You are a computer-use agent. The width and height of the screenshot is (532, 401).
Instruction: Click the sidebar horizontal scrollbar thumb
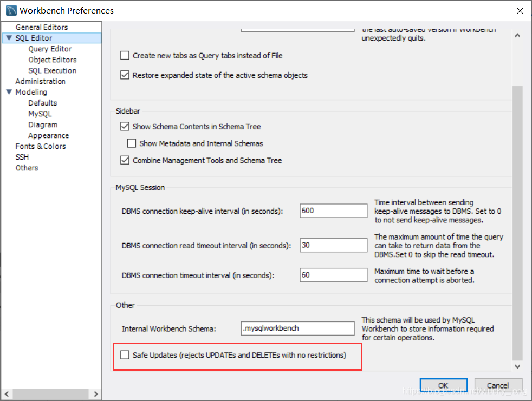tap(51, 394)
